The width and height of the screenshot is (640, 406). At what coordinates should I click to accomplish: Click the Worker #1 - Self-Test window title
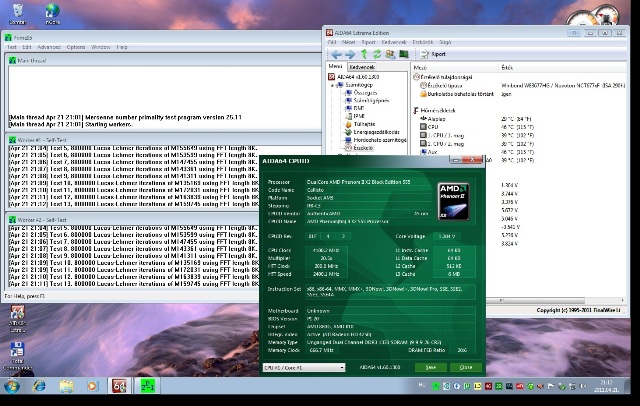42,140
